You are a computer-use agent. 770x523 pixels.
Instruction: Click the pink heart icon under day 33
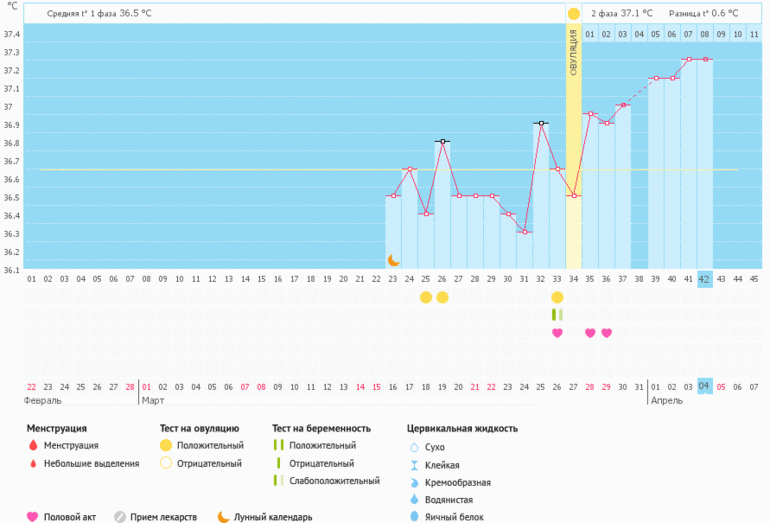[557, 333]
